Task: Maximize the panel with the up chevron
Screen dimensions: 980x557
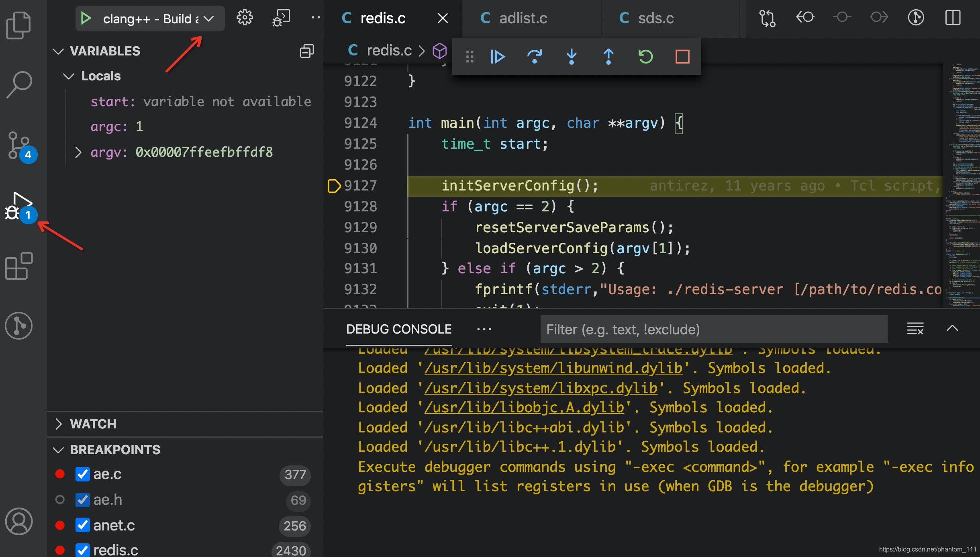Action: coord(952,328)
